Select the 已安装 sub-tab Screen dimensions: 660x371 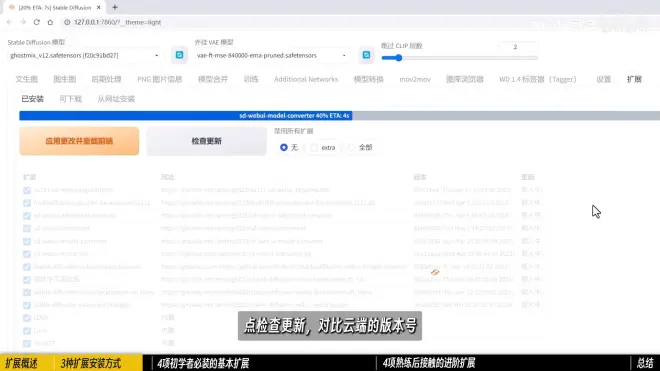(x=33, y=99)
